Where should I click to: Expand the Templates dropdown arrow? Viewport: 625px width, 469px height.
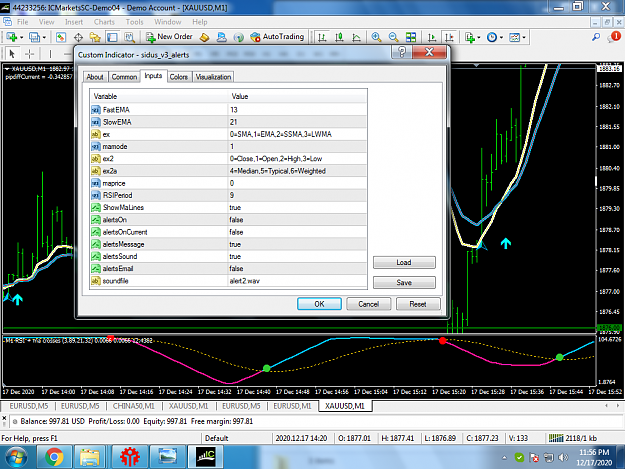[524, 37]
